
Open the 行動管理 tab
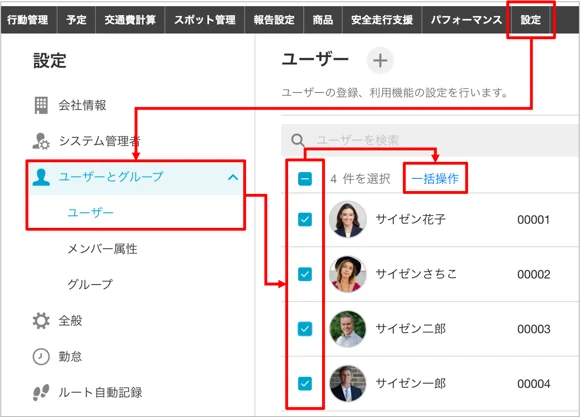pos(28,20)
